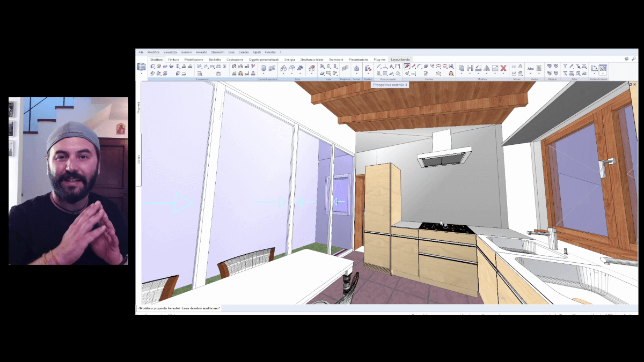Open settings gear icon in ribbon corner
This screenshot has width=644, height=362.
[626, 58]
